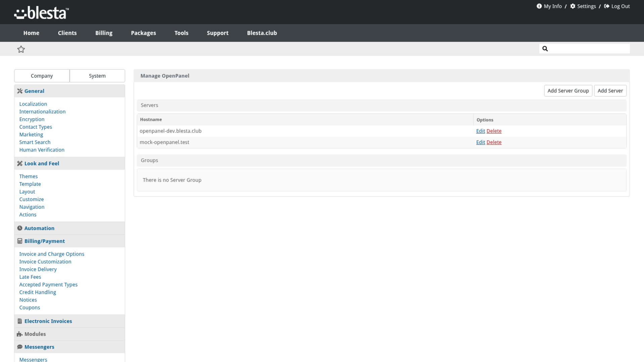Open Coupons settings
644x362 pixels.
(x=30, y=307)
